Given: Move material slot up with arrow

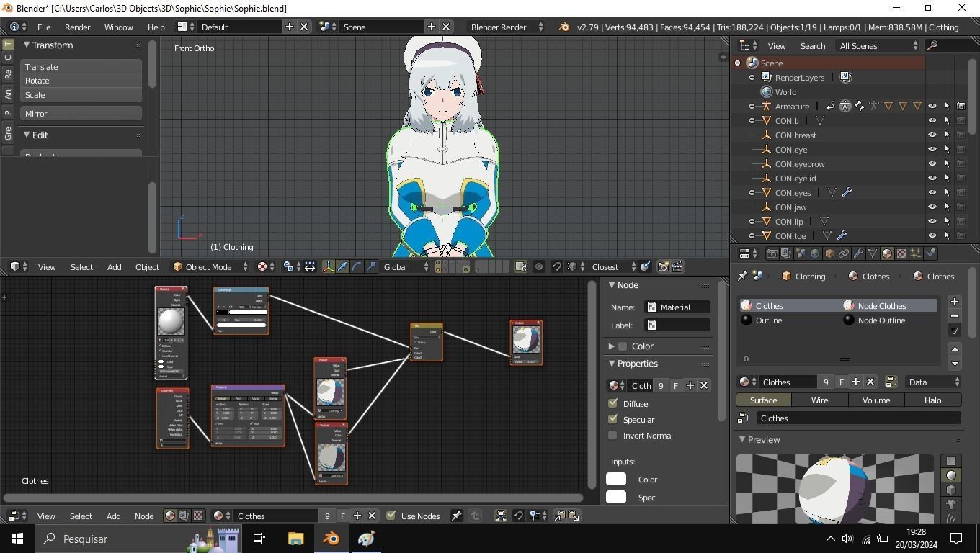Looking at the screenshot, I should tap(955, 349).
